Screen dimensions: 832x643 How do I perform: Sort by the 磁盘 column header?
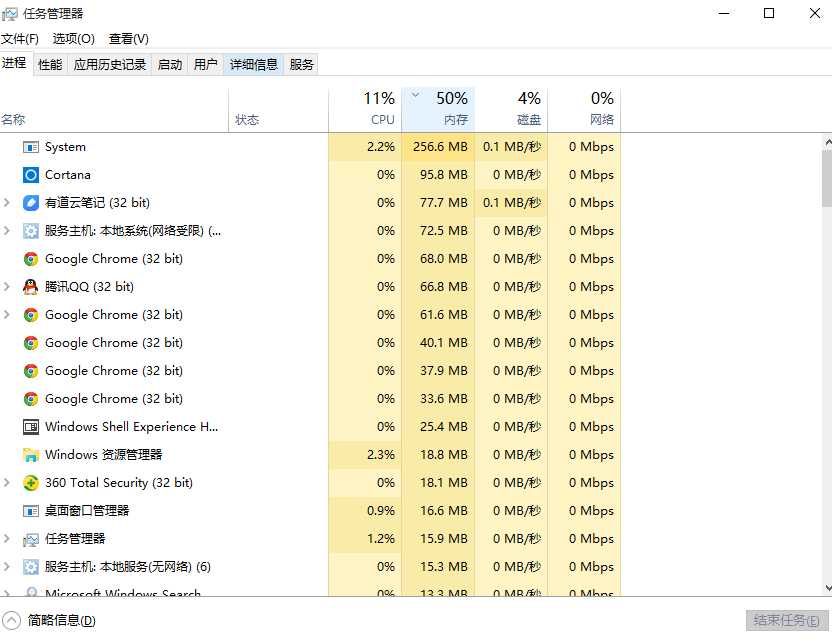pyautogui.click(x=511, y=110)
